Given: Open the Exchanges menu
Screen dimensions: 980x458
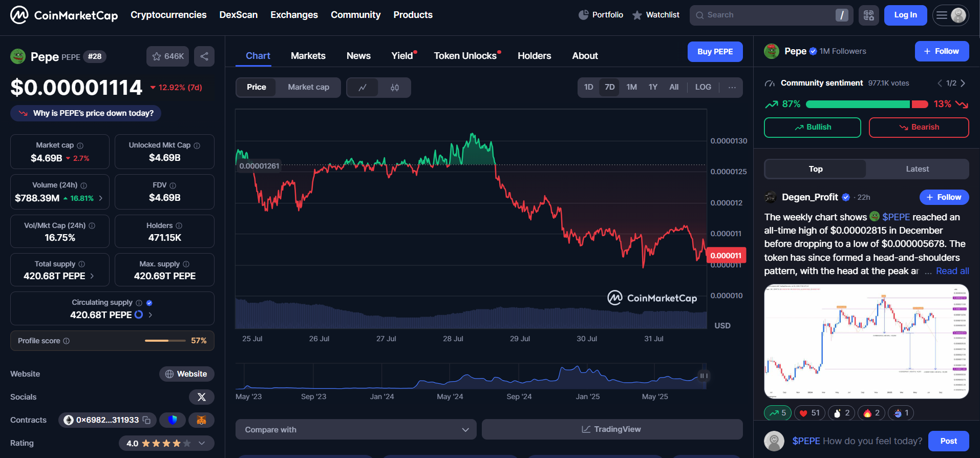Looking at the screenshot, I should (x=294, y=15).
